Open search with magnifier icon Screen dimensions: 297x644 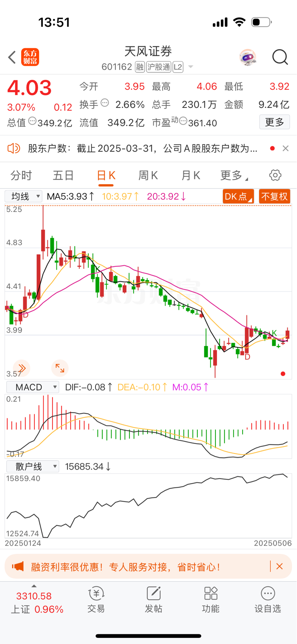click(x=280, y=57)
